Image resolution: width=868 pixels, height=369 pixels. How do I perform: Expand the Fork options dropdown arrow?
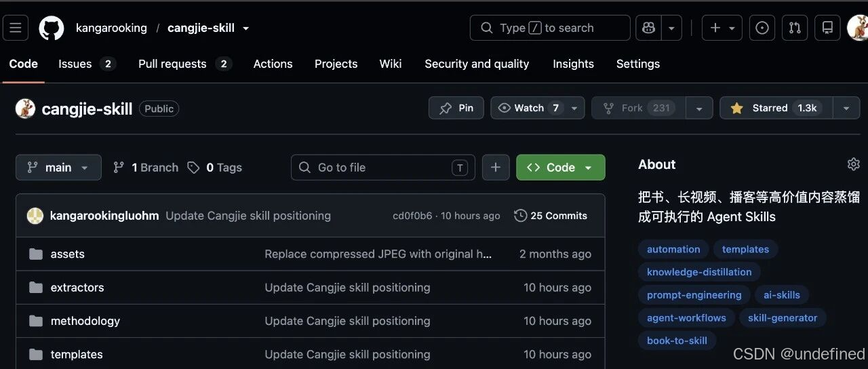pyautogui.click(x=699, y=108)
